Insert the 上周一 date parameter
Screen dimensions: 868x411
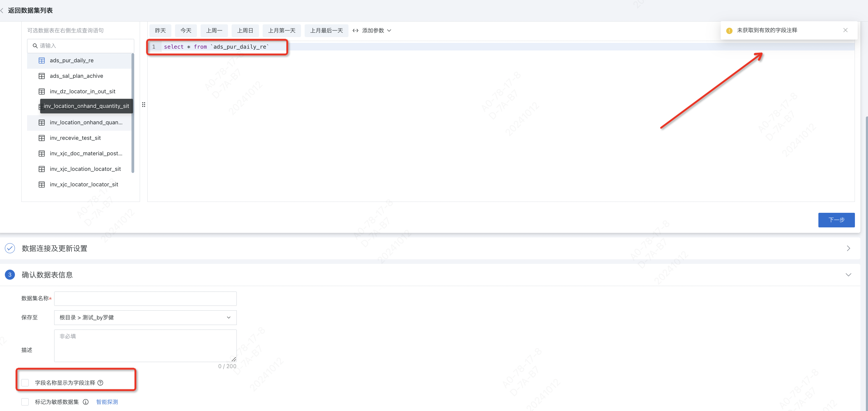coord(214,31)
